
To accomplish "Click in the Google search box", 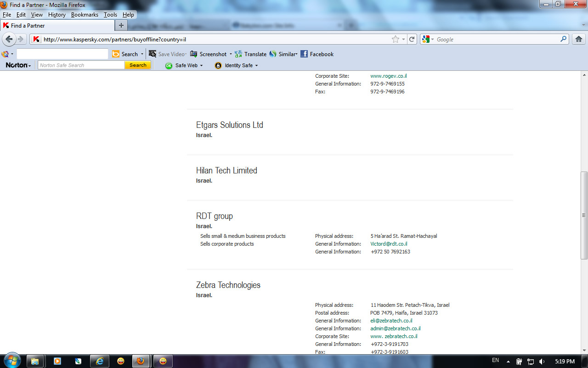I will pos(496,40).
